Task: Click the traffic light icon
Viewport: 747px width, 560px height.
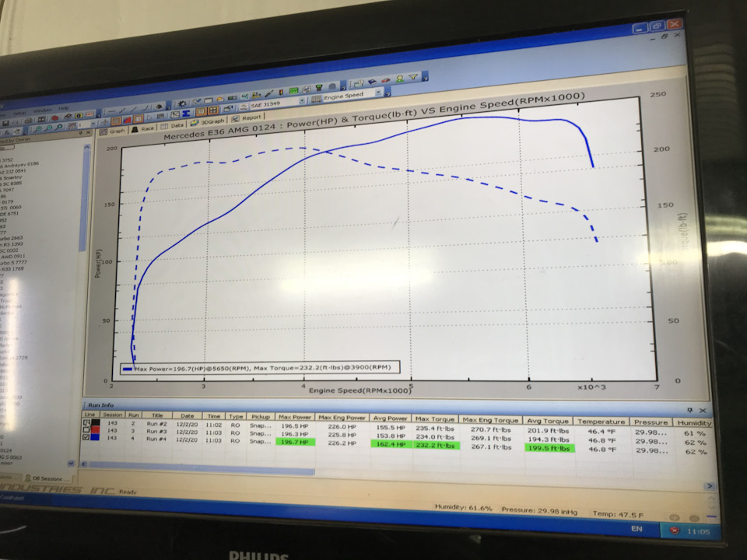Action: pyautogui.click(x=281, y=92)
